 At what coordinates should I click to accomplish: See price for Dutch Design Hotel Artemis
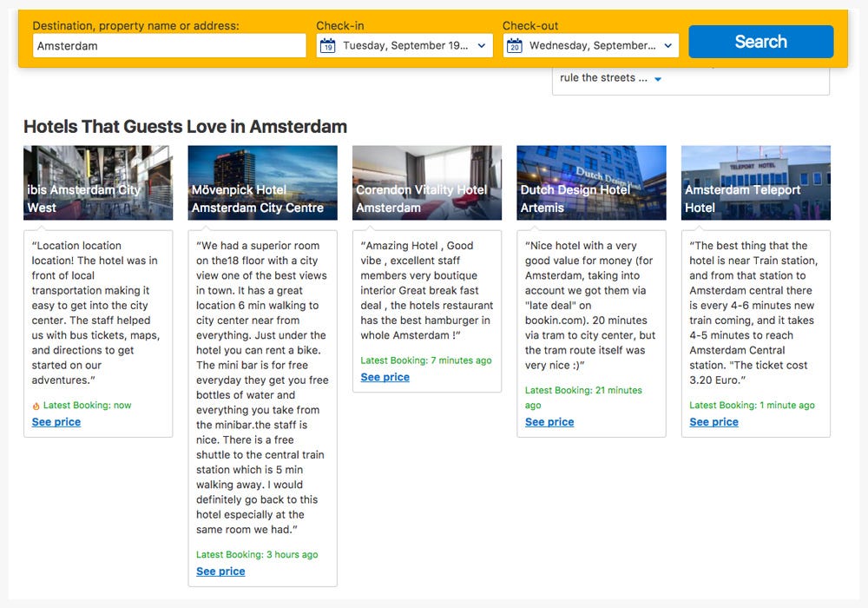[x=549, y=422]
